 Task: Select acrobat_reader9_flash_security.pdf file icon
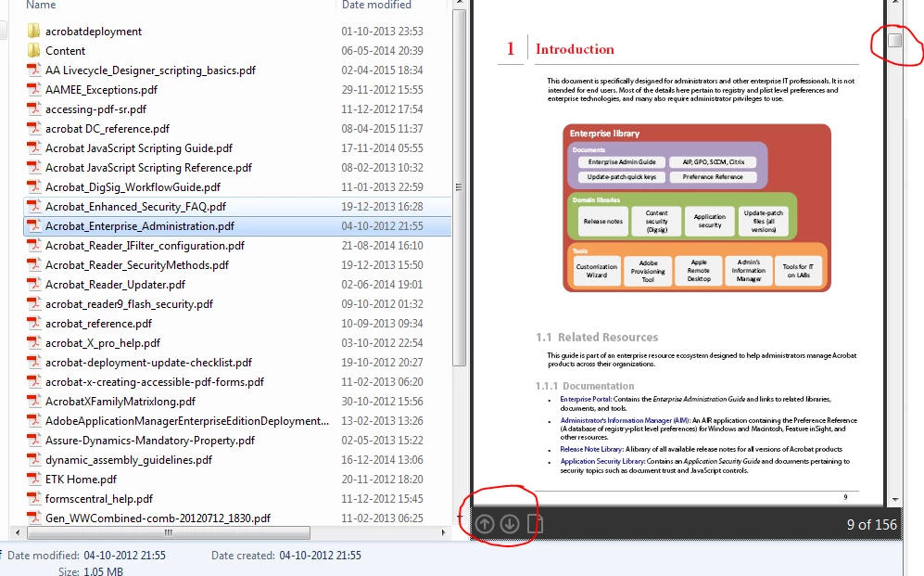tap(34, 303)
